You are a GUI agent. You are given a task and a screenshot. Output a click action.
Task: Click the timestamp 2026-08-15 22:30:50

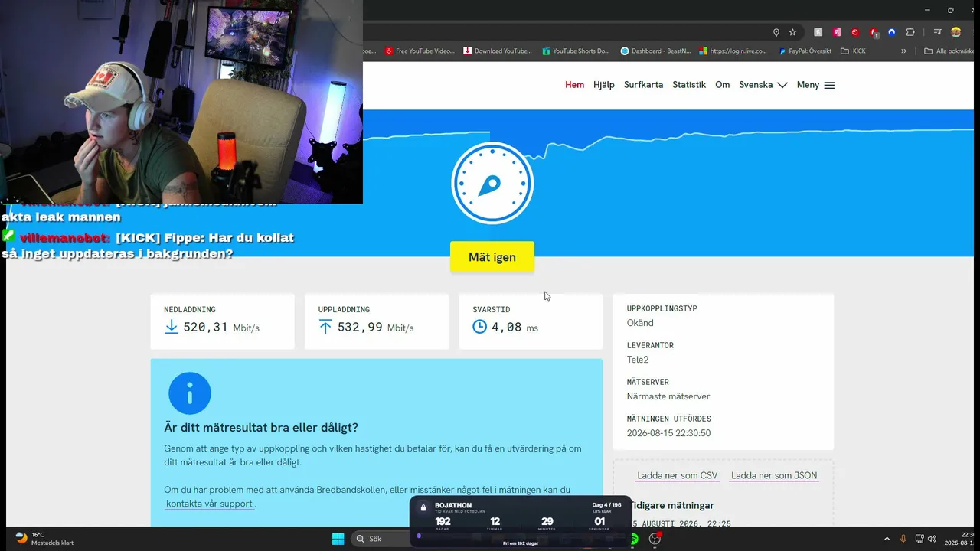click(x=668, y=433)
